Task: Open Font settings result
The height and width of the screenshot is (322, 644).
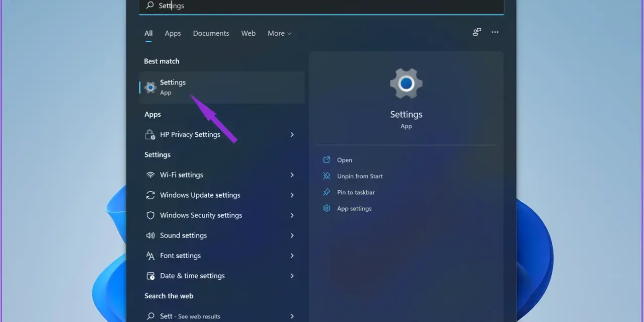Action: (x=222, y=256)
